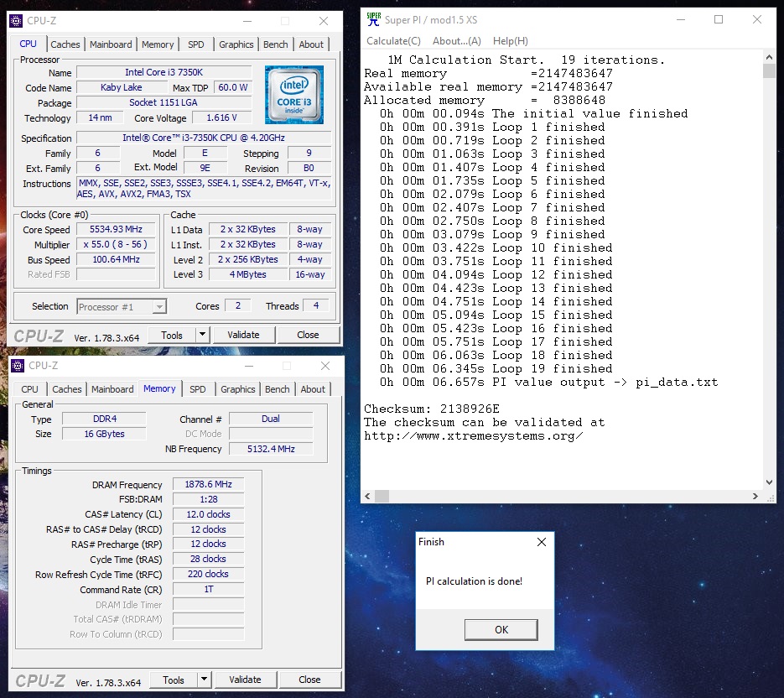Screen dimensions: 784x698
Task: Open the Graphics tab in top CPU-Z
Action: click(x=236, y=44)
